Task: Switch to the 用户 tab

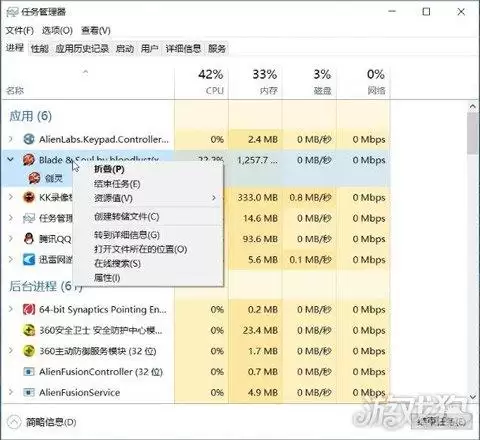Action: pyautogui.click(x=149, y=49)
